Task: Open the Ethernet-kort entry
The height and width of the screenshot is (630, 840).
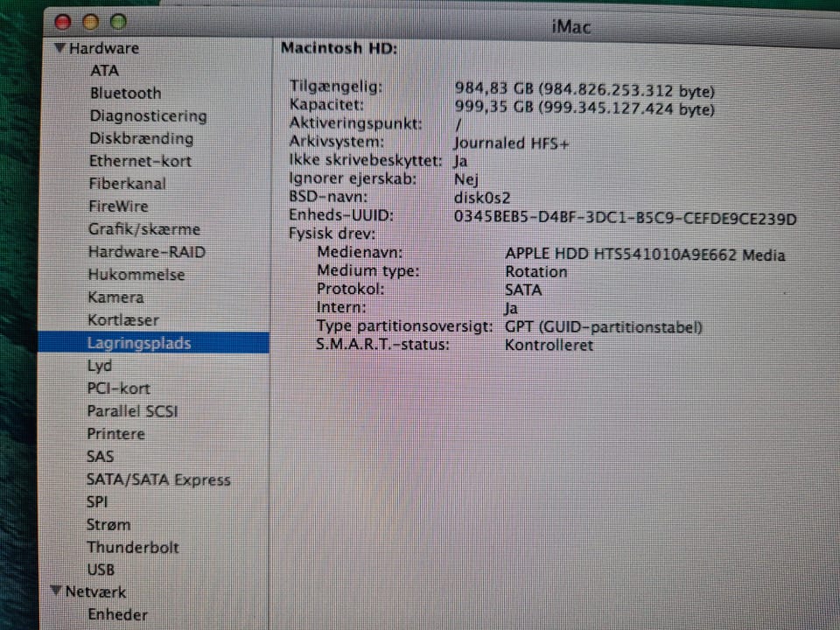Action: point(140,161)
